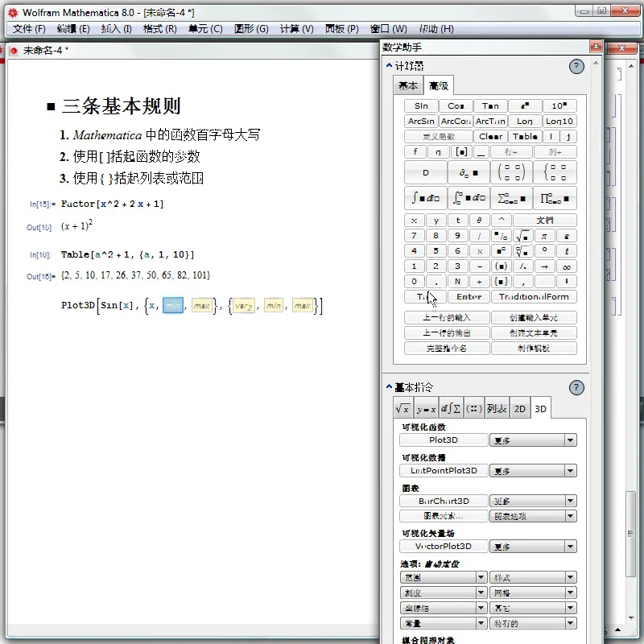This screenshot has height=644, width=644.
Task: Open the 更多 dropdown beside BarChart3D
Action: [533, 501]
